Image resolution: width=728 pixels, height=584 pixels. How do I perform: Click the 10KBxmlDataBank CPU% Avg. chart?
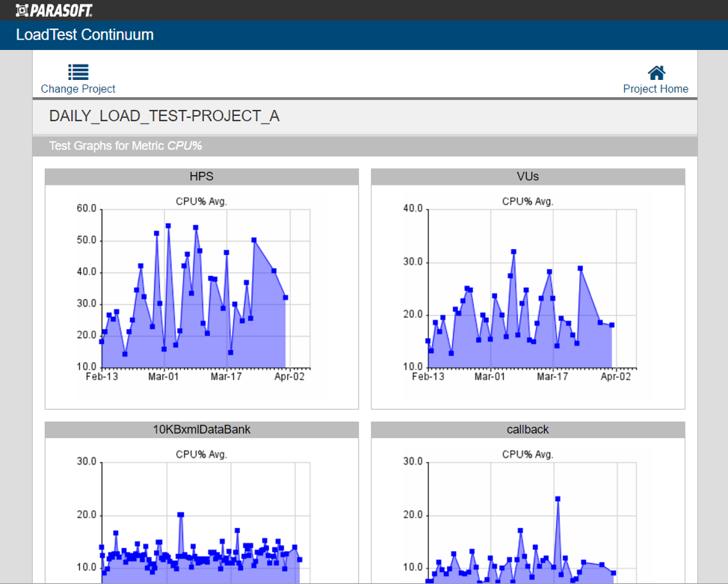[x=206, y=523]
